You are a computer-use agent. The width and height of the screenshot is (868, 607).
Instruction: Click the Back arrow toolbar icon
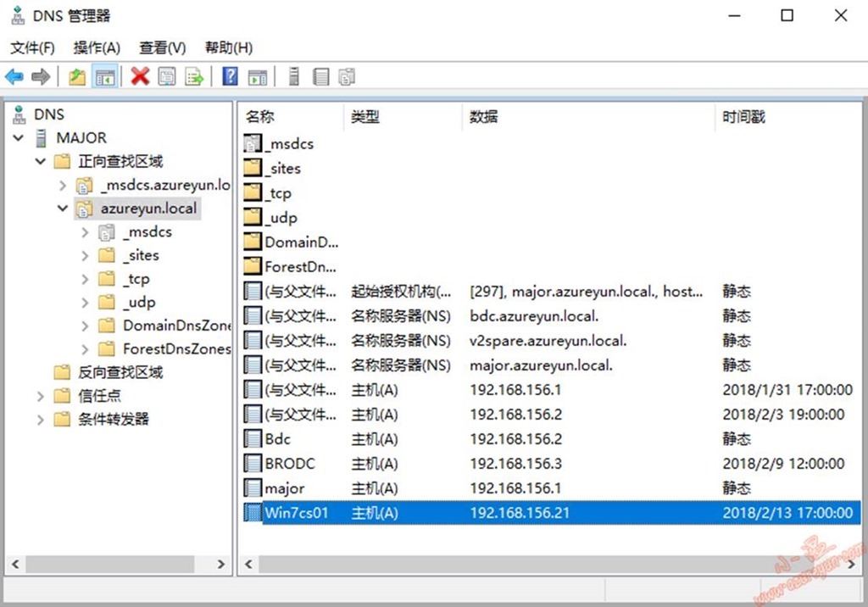[14, 76]
